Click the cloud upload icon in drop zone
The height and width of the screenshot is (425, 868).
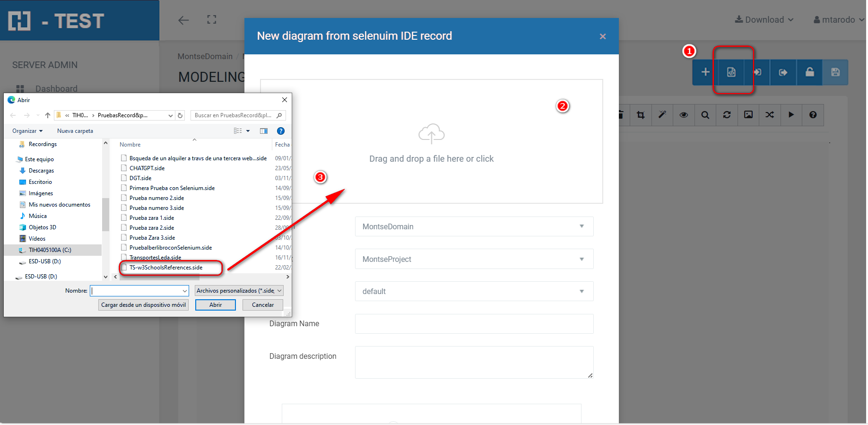[431, 134]
